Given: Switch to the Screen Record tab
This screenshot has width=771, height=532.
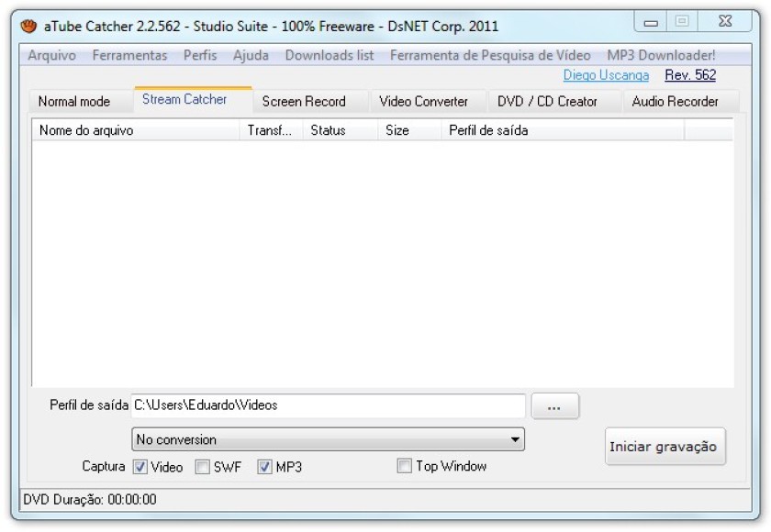Looking at the screenshot, I should 311,102.
